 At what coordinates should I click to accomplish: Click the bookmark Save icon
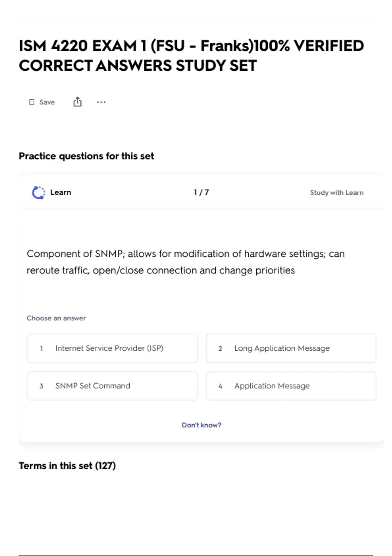32,102
